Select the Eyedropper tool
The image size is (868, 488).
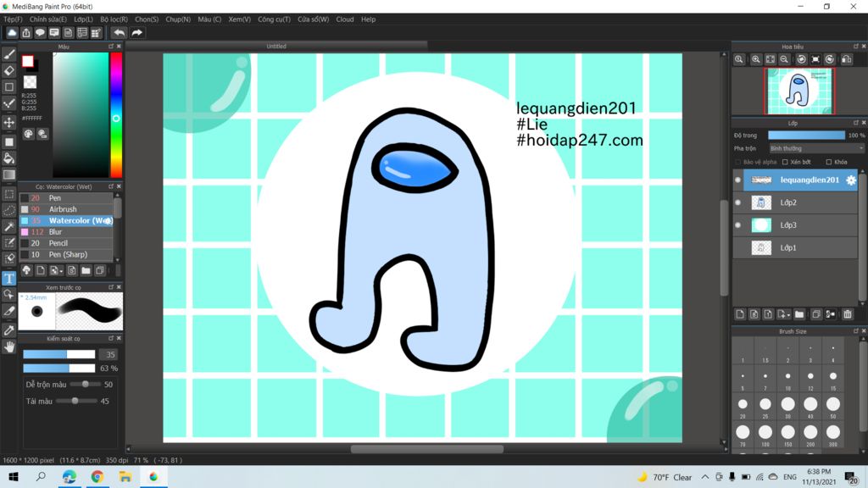click(x=8, y=330)
